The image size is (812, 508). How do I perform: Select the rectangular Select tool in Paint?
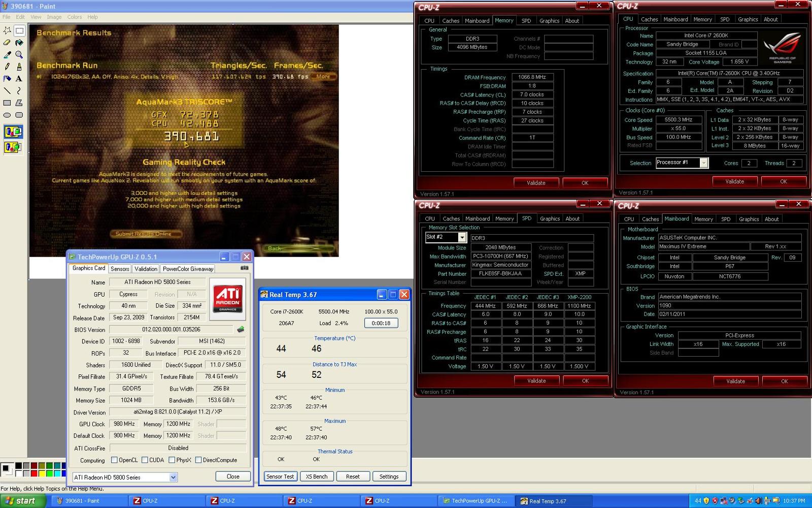(19, 30)
